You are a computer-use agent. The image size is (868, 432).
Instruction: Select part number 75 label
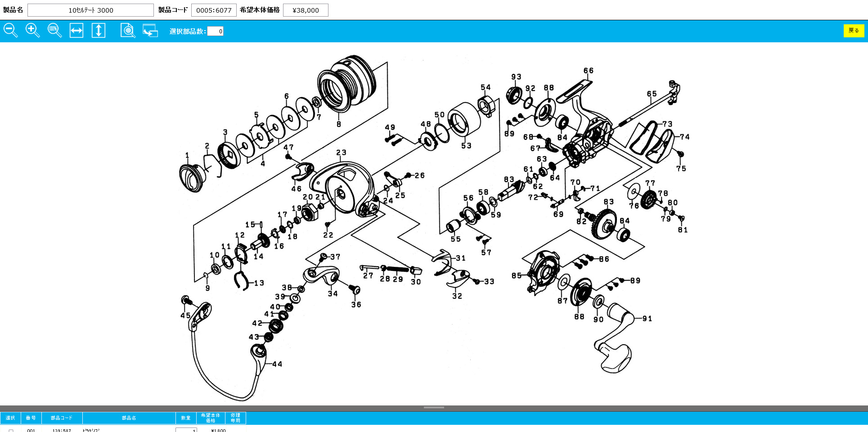[x=681, y=168]
